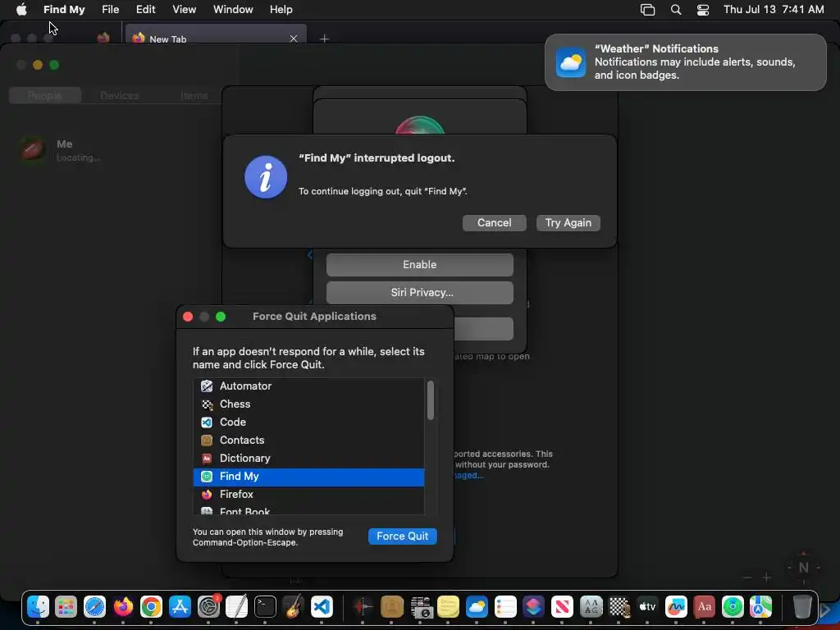Screen dimensions: 840x630
Task: Open Stickies from the Dock
Action: pos(449,607)
